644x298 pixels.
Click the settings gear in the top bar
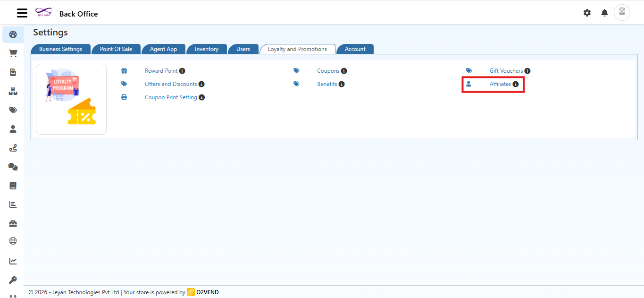pos(587,13)
